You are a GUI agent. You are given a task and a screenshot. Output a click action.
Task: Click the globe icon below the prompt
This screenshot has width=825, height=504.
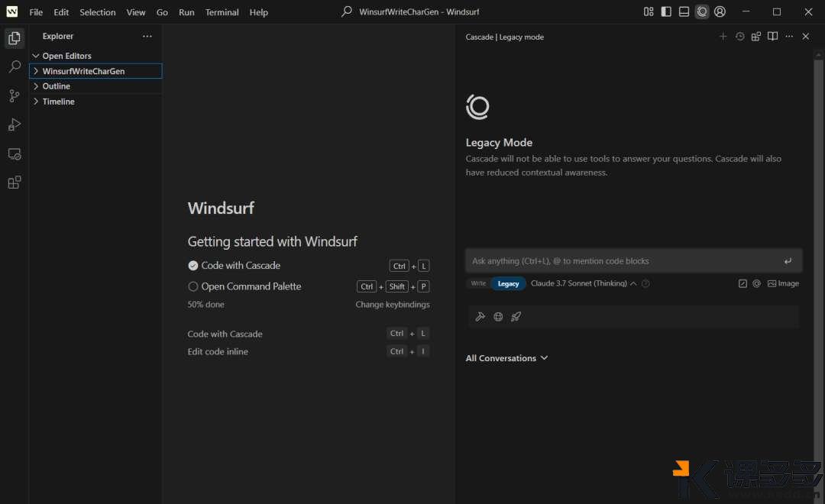pyautogui.click(x=498, y=317)
